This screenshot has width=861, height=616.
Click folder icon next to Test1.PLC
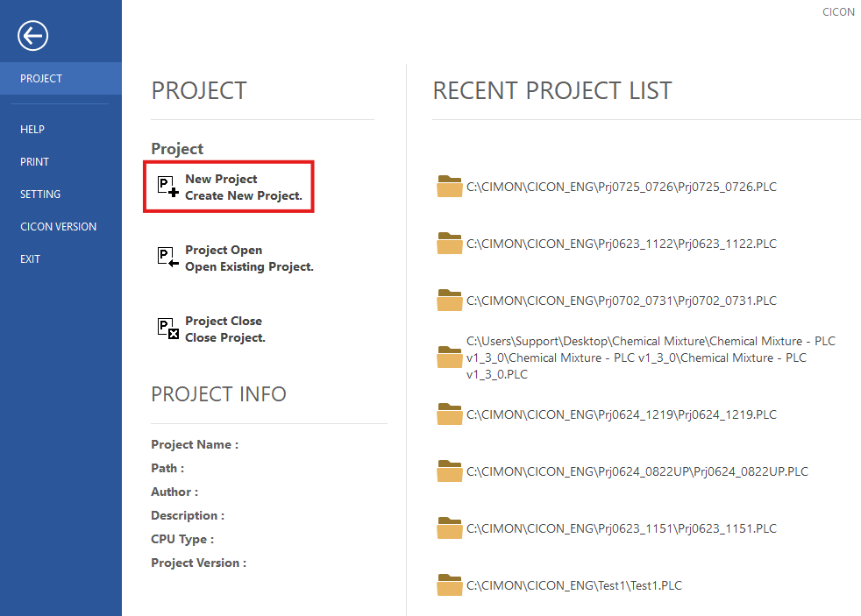(450, 585)
